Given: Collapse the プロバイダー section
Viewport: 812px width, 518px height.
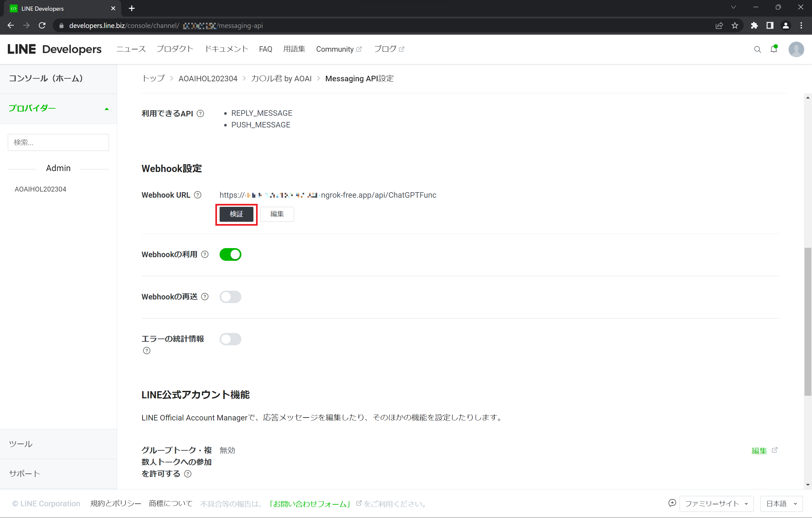Looking at the screenshot, I should (x=107, y=109).
